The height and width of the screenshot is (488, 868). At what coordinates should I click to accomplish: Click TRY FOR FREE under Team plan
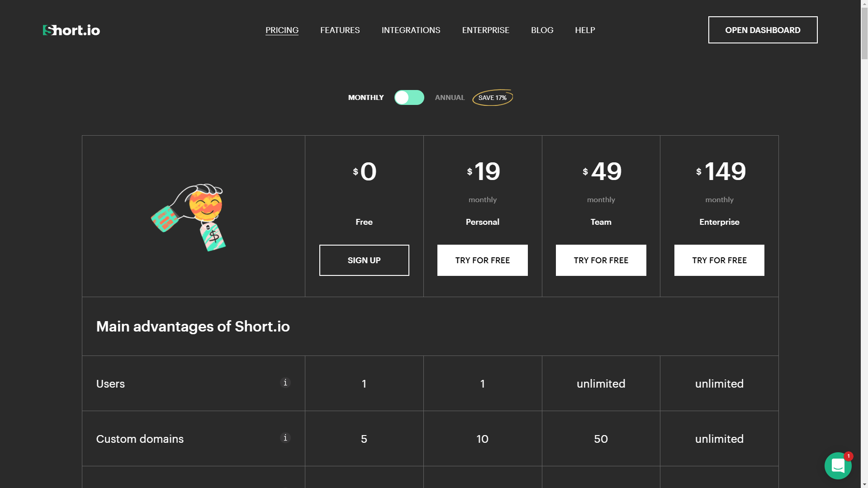click(x=601, y=260)
